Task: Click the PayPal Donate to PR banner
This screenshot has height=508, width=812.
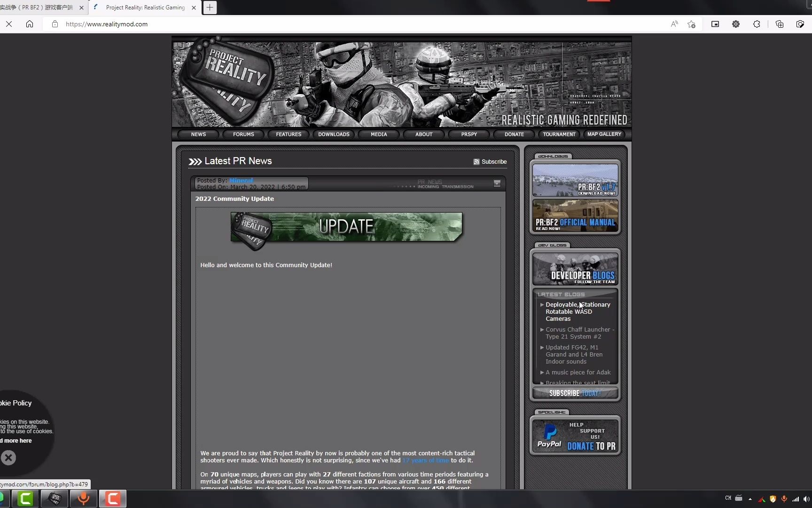Action: point(575,436)
